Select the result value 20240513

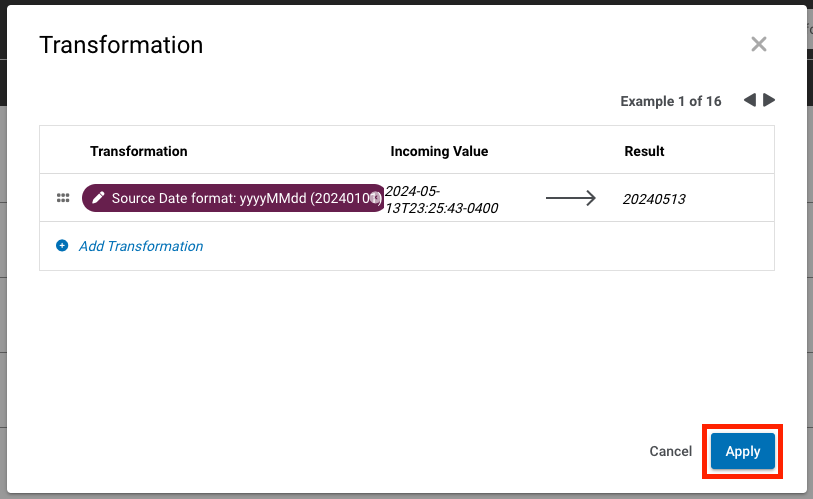click(x=654, y=199)
